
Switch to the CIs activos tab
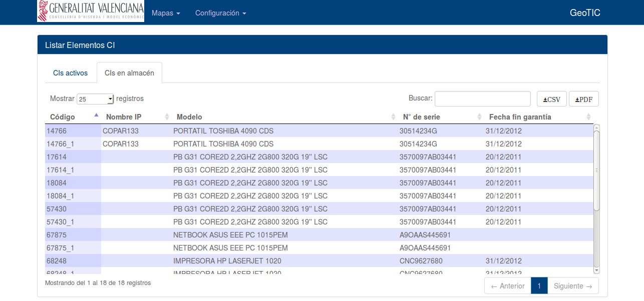point(70,73)
